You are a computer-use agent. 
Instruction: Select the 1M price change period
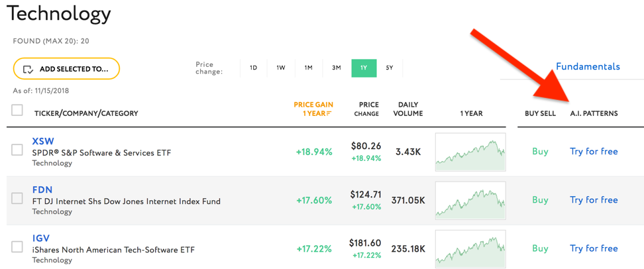tap(309, 68)
